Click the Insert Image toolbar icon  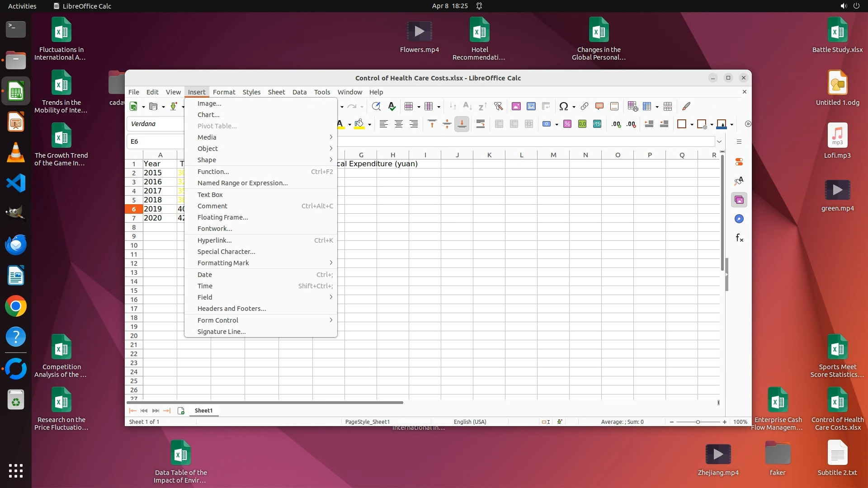[x=516, y=107]
